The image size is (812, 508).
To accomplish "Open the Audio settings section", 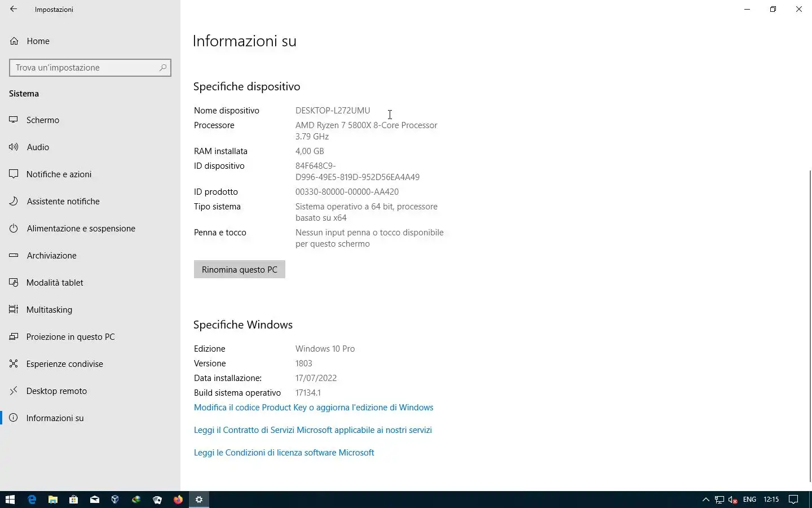I will tap(90, 147).
